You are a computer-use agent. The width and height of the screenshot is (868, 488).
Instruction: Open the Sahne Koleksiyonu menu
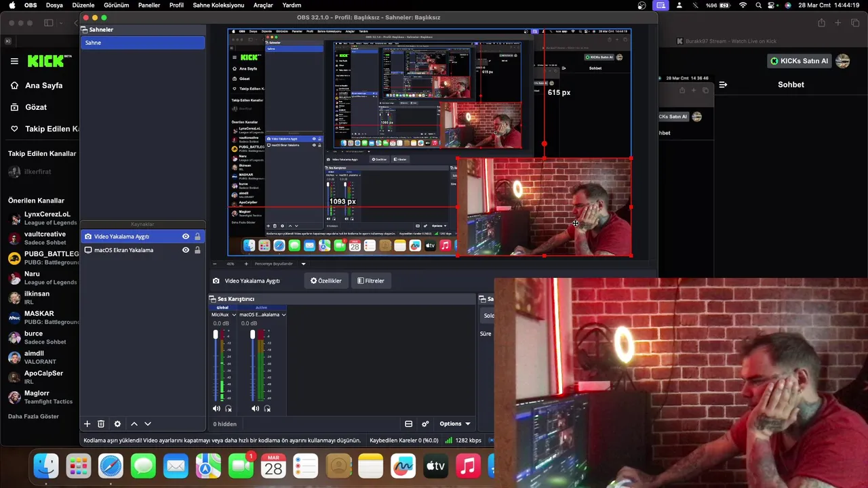coord(218,5)
